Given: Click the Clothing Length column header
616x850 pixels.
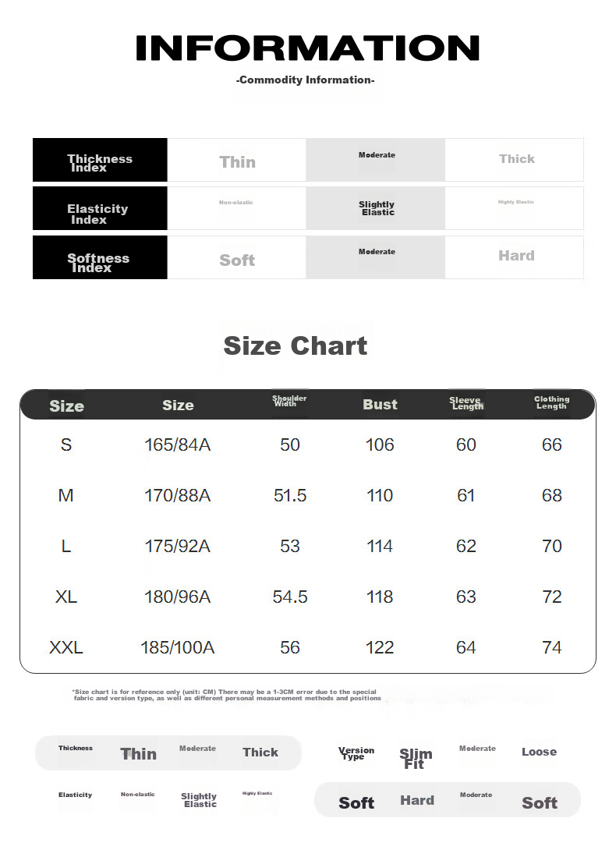Looking at the screenshot, I should coord(551,402).
